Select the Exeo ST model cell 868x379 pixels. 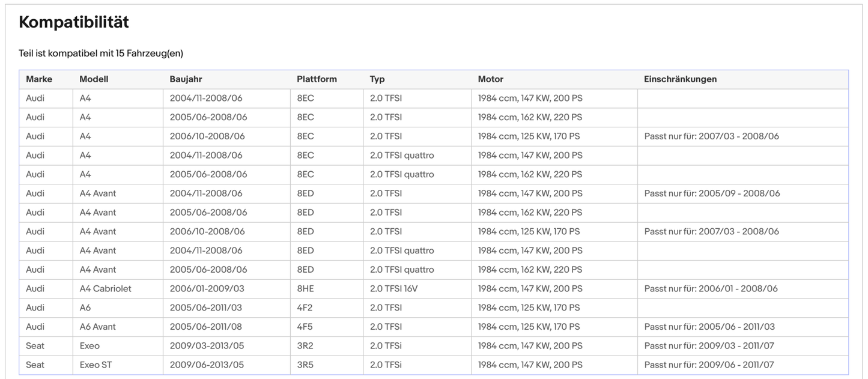(96, 365)
